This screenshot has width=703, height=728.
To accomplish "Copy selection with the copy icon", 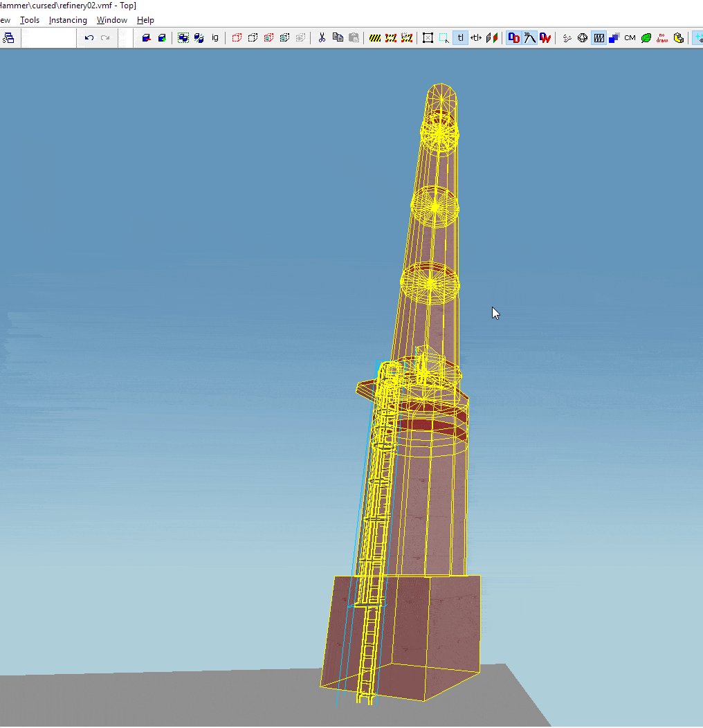I will [x=338, y=37].
